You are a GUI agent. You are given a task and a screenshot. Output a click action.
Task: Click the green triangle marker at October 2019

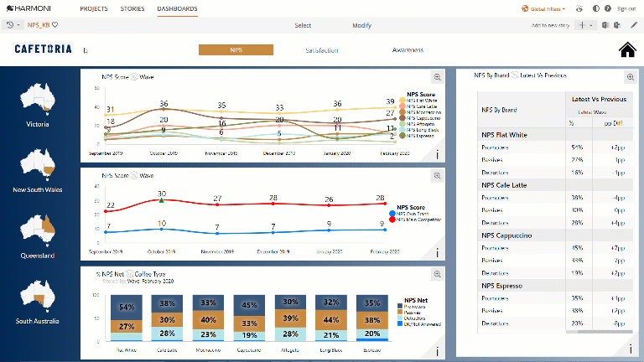click(x=161, y=200)
